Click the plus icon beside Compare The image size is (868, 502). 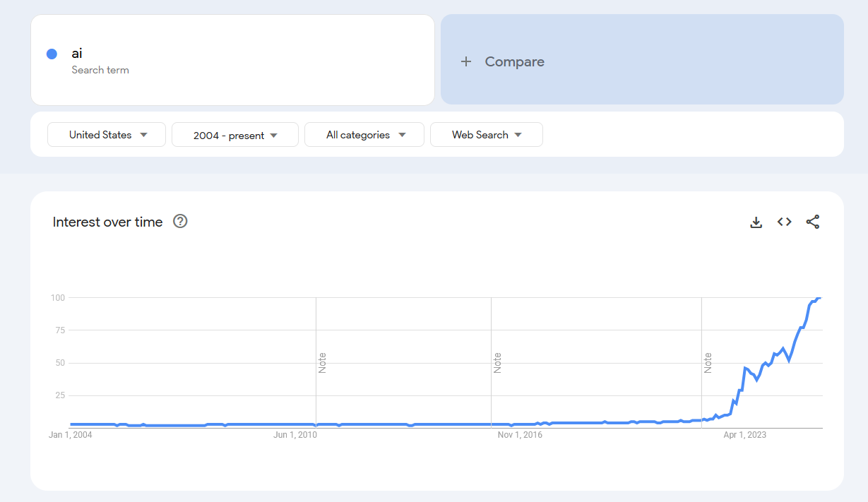[466, 61]
